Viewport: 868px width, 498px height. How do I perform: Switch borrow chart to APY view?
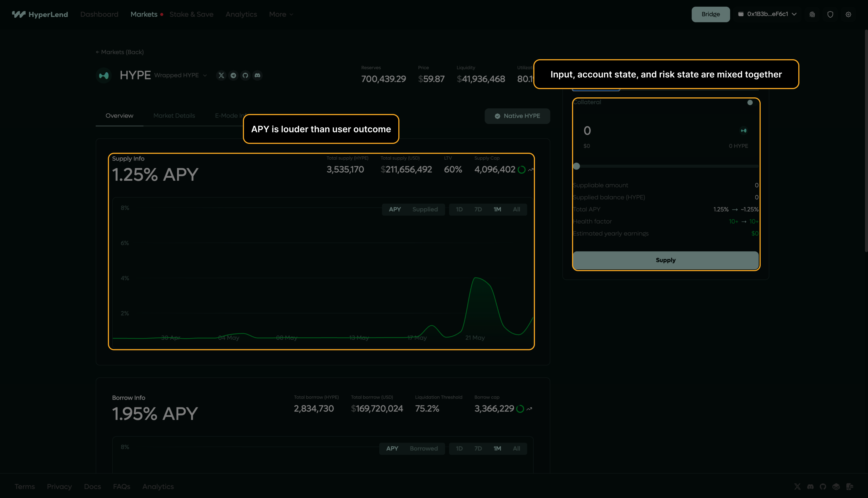point(392,448)
